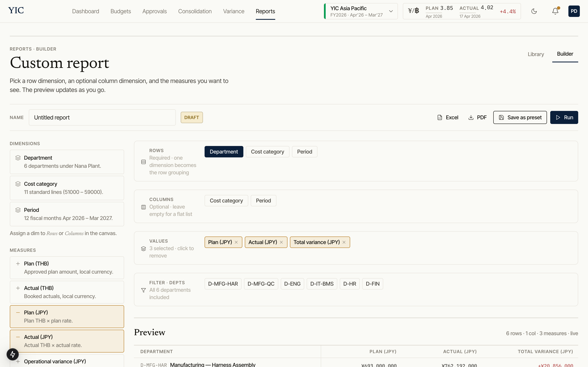Run the custom report
This screenshot has height=367, width=588.
564,117
